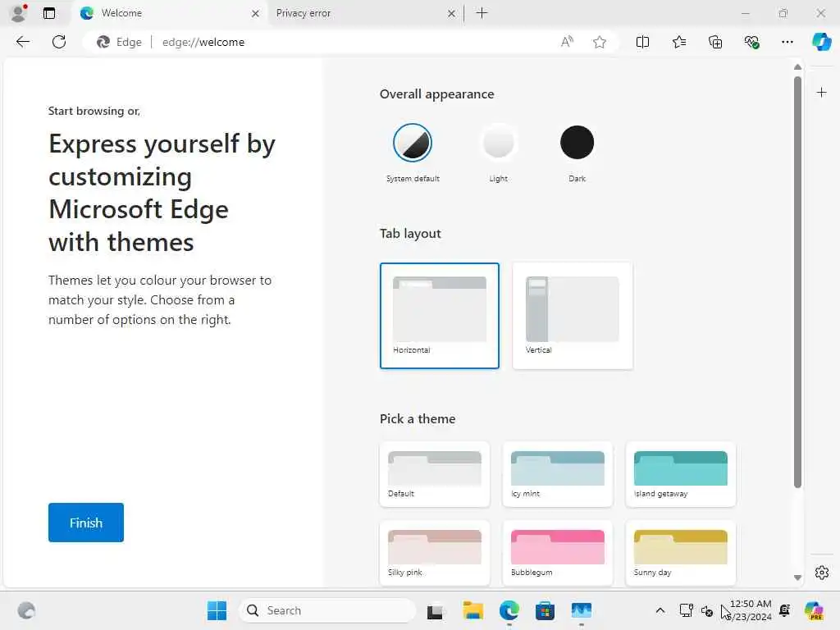Image resolution: width=840 pixels, height=630 pixels.
Task: Open Task View from taskbar
Action: (435, 610)
